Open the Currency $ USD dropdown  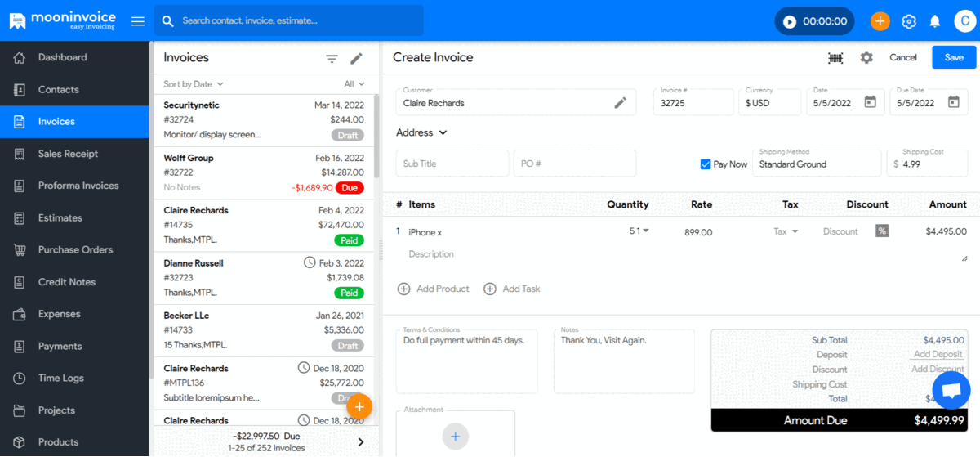(x=770, y=102)
